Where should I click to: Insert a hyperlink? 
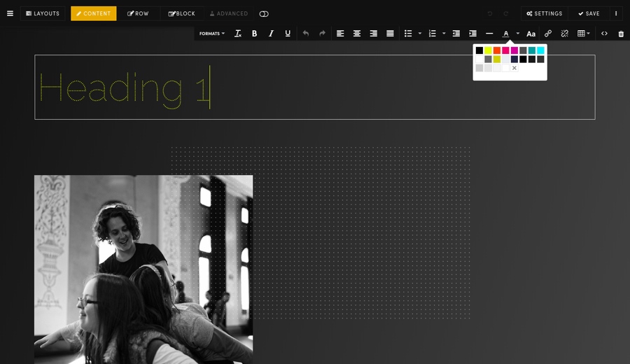pyautogui.click(x=548, y=34)
